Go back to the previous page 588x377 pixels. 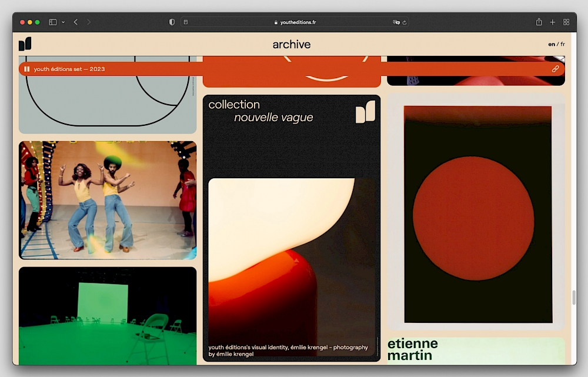[x=76, y=22]
